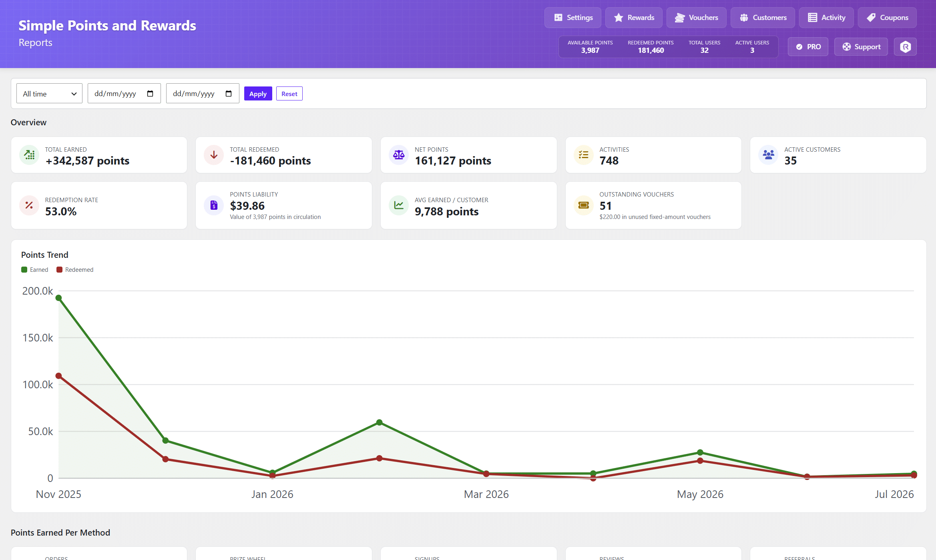Screen dimensions: 936x560
Task: Switch to the Customers tab
Action: coord(763,18)
